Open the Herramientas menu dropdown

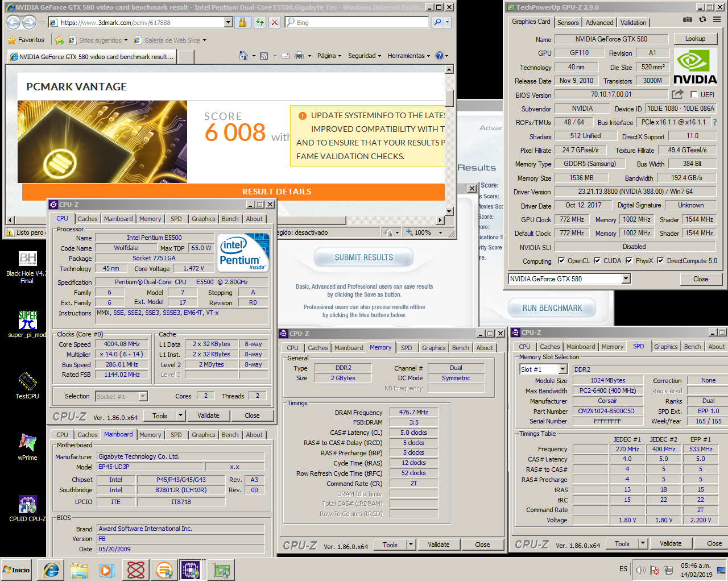click(x=409, y=56)
